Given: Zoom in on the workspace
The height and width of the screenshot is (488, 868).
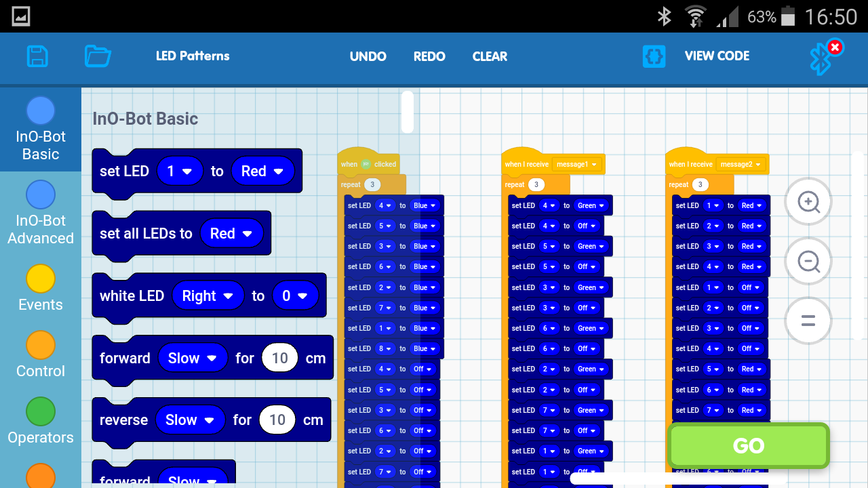Looking at the screenshot, I should 808,201.
